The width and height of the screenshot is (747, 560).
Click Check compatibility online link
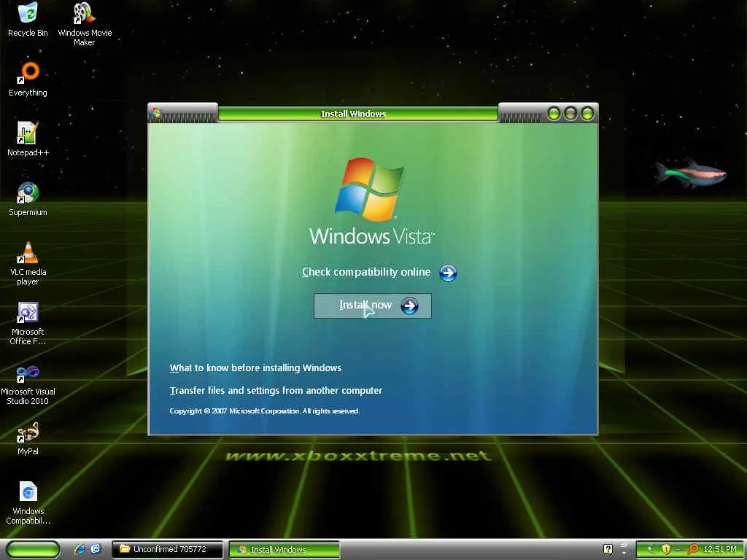click(x=366, y=272)
